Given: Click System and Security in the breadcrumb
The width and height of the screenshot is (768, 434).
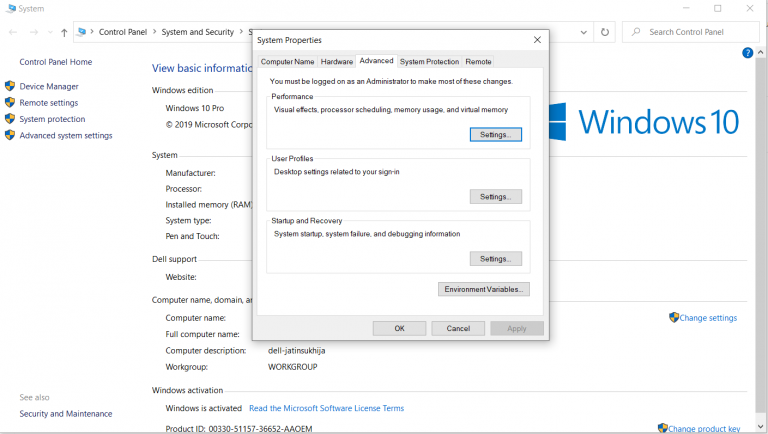Looking at the screenshot, I should pyautogui.click(x=198, y=32).
